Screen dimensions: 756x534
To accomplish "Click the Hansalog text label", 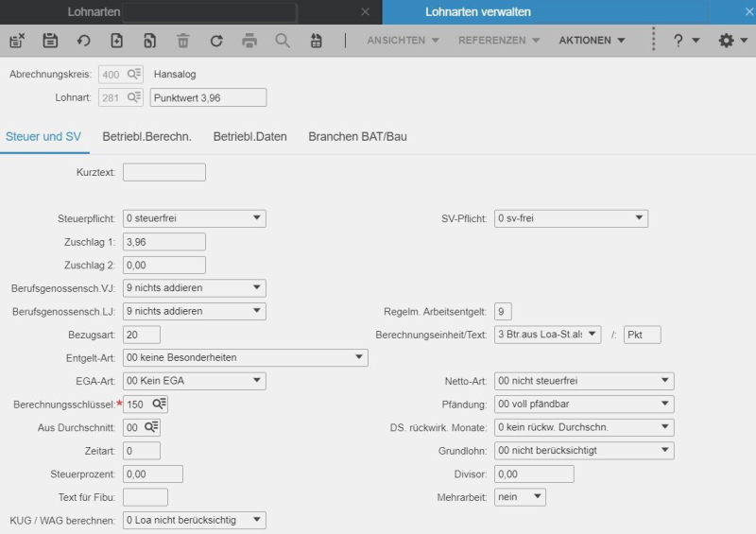I will [175, 75].
